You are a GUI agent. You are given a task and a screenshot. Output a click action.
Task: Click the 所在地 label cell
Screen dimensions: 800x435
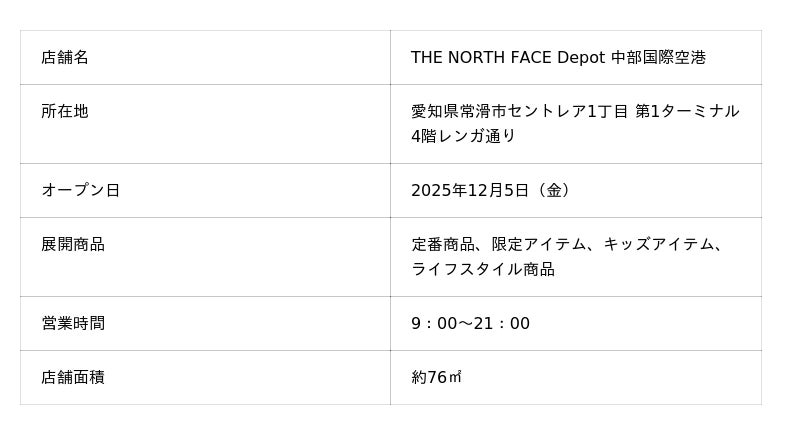coord(65,112)
